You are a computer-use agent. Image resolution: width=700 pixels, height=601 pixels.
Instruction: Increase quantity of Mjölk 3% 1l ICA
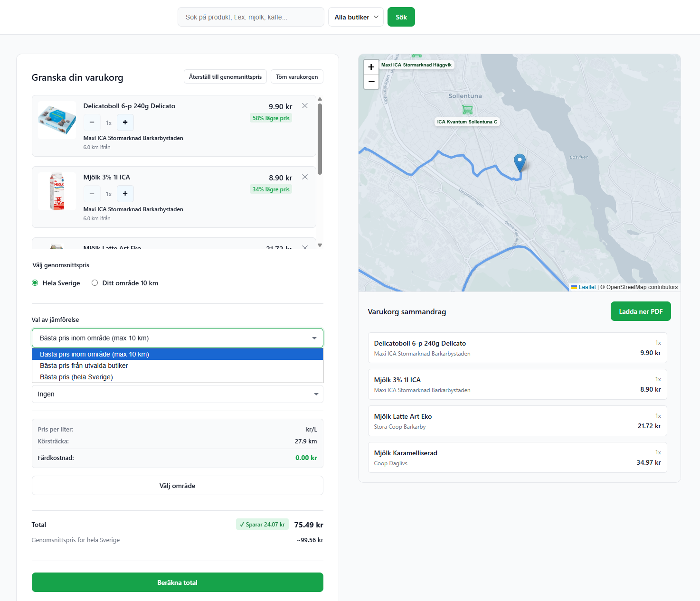click(x=125, y=194)
